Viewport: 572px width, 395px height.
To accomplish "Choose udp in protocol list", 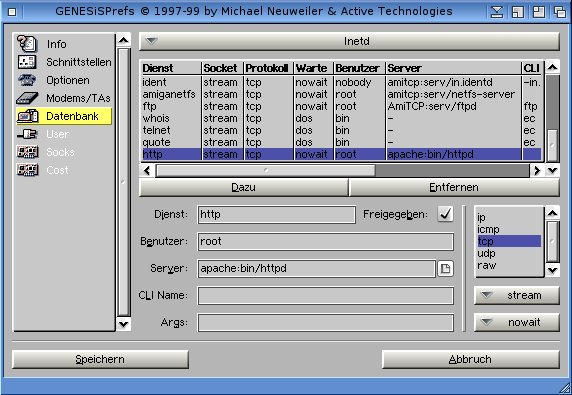I will 509,253.
